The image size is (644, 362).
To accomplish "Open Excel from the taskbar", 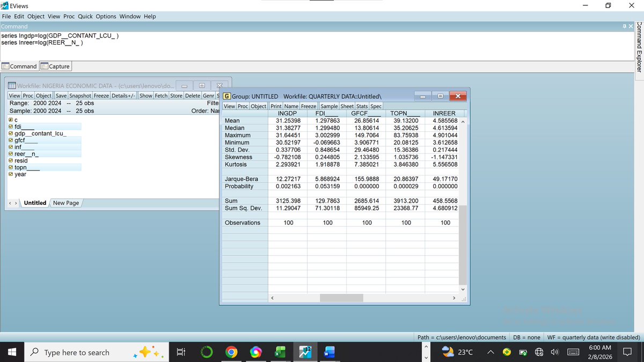I will click(280, 352).
